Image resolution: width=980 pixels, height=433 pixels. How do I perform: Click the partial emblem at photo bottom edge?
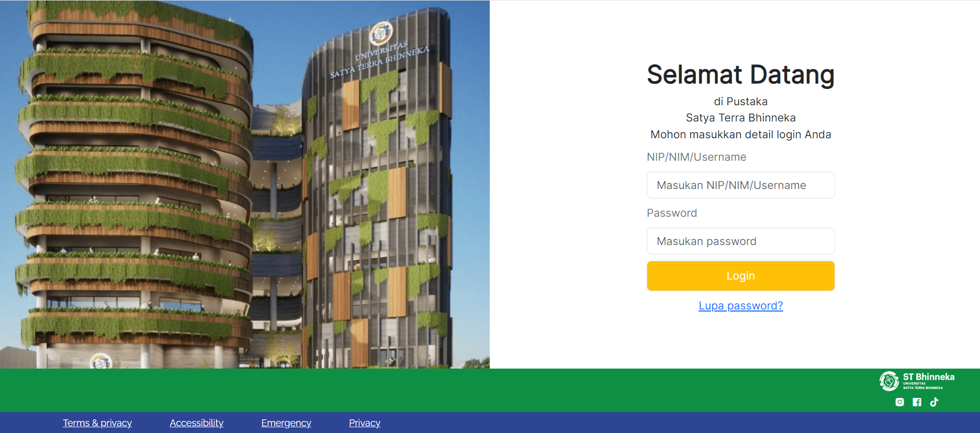101,361
